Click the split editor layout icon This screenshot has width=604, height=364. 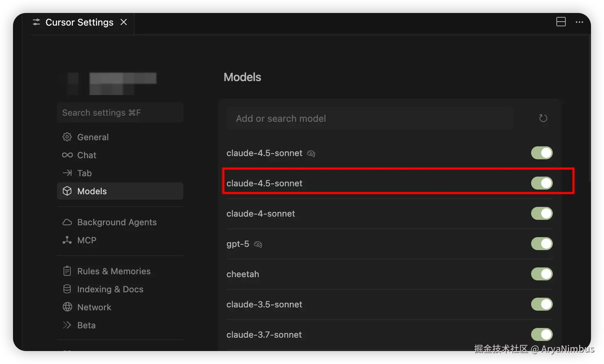click(x=561, y=22)
